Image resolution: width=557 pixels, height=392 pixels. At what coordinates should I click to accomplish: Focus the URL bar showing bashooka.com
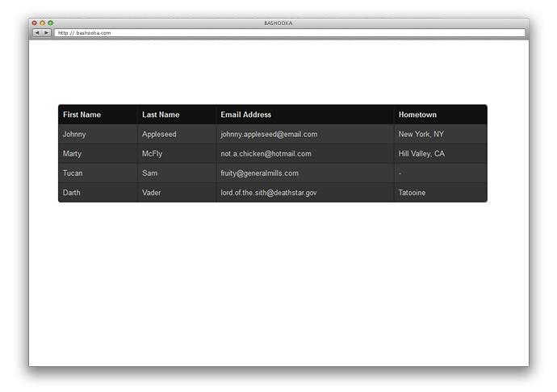pyautogui.click(x=290, y=32)
